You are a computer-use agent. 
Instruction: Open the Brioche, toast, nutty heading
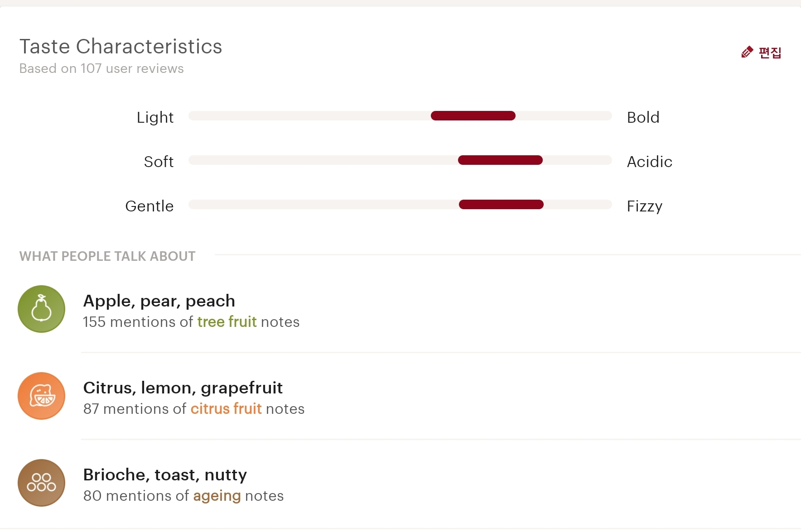coord(165,475)
